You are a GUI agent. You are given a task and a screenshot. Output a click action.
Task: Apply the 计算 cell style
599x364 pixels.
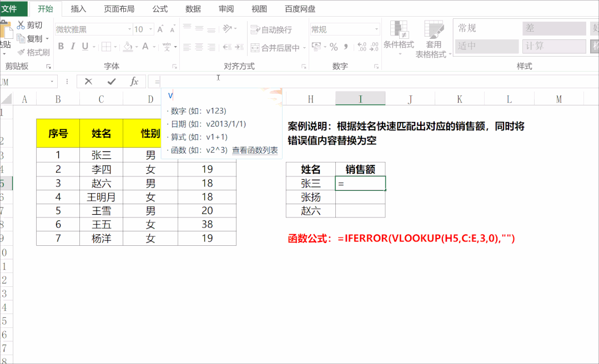click(554, 46)
